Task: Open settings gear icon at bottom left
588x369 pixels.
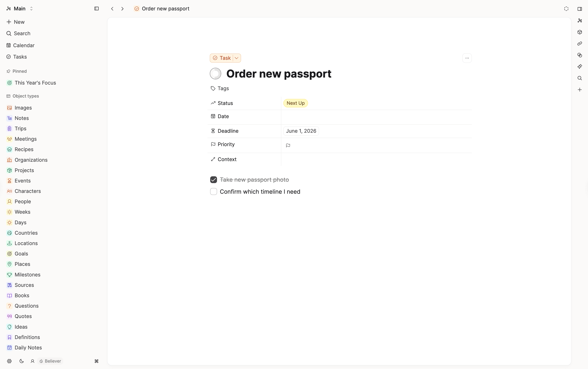Action: (9, 361)
